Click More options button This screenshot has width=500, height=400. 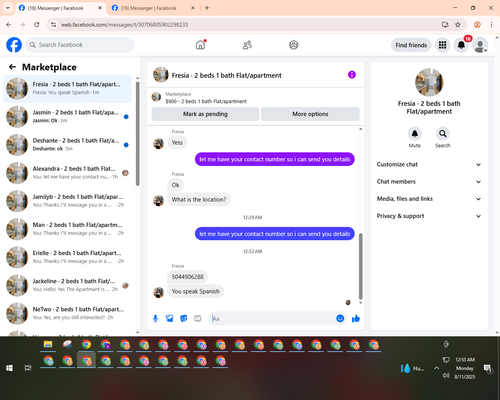(x=310, y=114)
